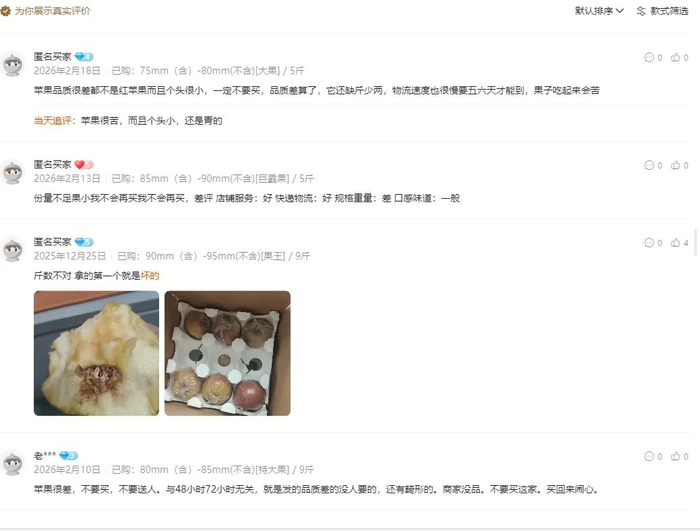Like the February 10 review by 老***
Screen dimensions: 700x531
(x=679, y=456)
